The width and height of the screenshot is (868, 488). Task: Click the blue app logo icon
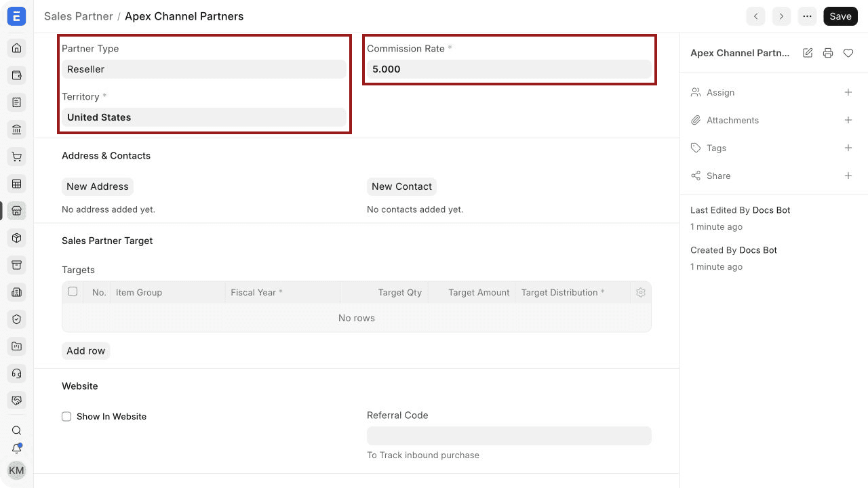pos(17,16)
